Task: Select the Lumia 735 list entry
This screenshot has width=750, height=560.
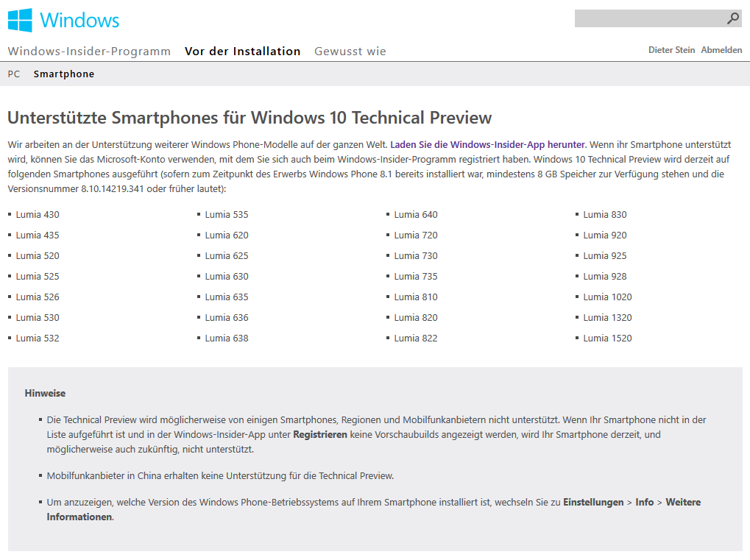Action: tap(416, 277)
